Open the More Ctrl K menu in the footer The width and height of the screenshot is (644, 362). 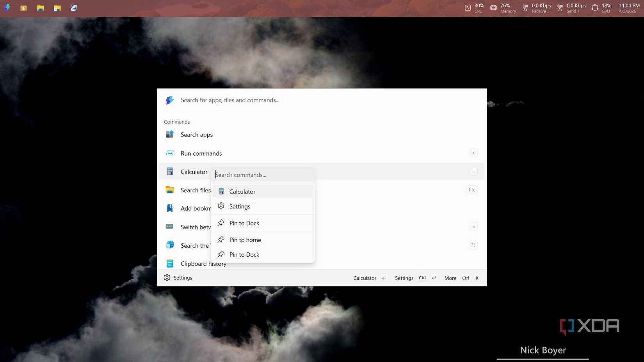pos(463,278)
